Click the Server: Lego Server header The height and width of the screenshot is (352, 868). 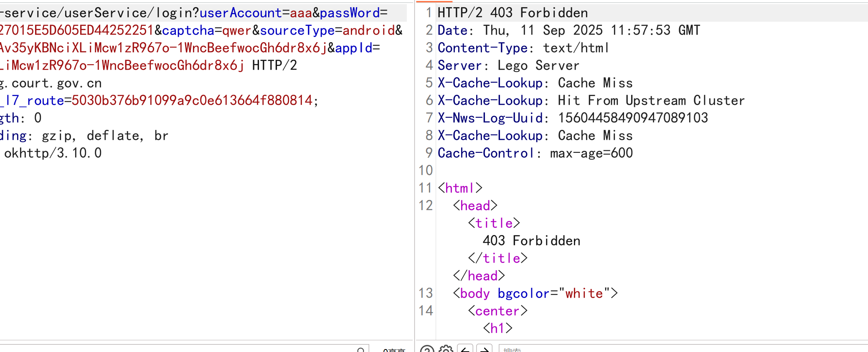tap(508, 66)
